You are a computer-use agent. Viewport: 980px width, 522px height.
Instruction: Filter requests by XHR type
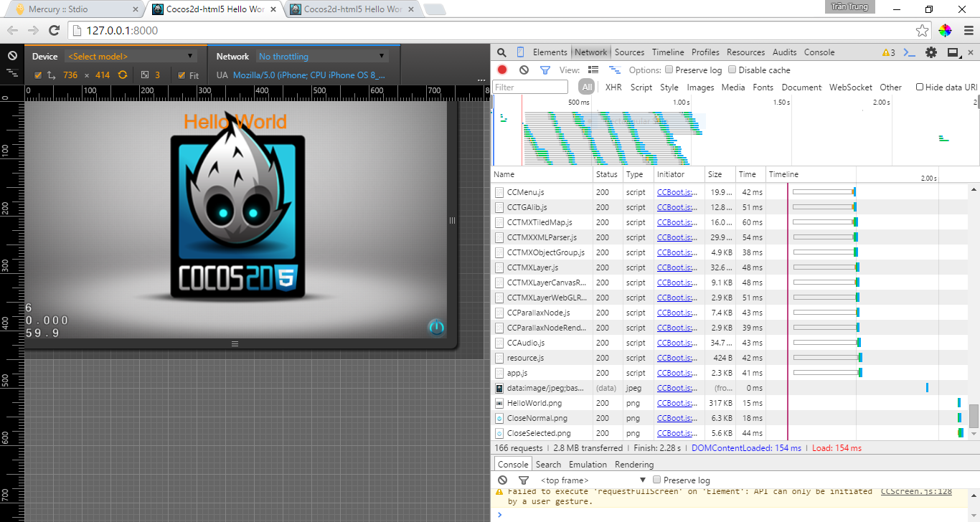613,87
